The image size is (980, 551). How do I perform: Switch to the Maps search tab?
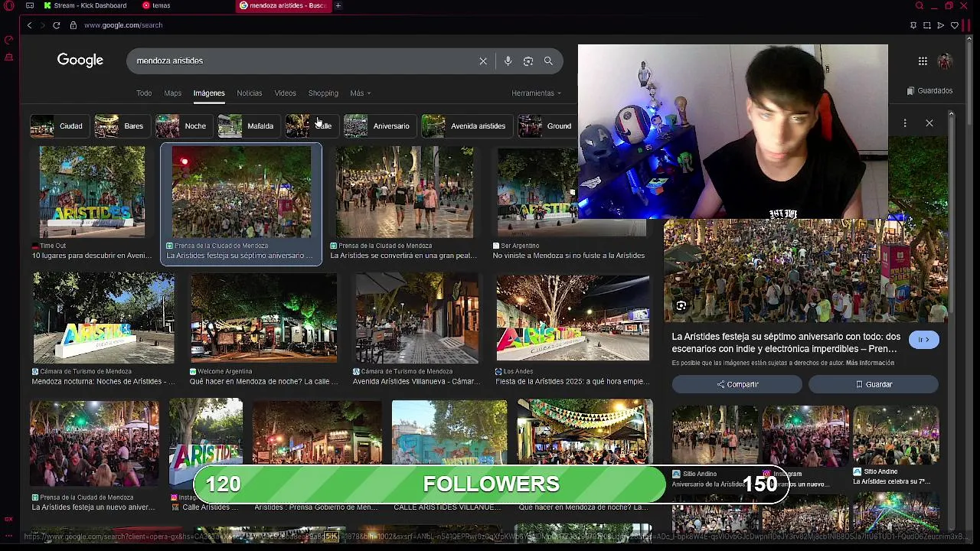(173, 93)
